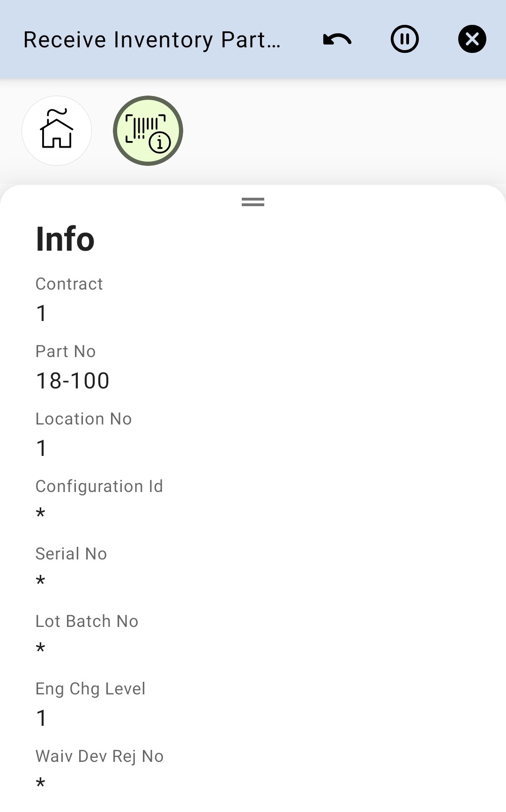Tap the Serial No label
This screenshot has width=506, height=812.
tap(71, 554)
